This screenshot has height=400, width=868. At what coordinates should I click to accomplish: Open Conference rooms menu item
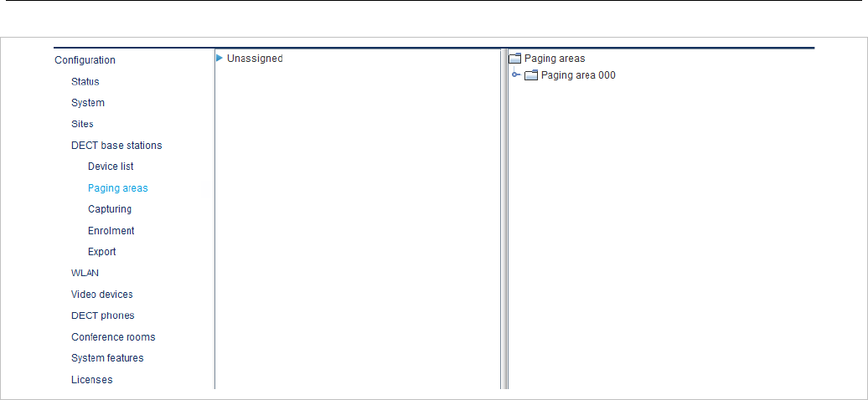click(113, 337)
